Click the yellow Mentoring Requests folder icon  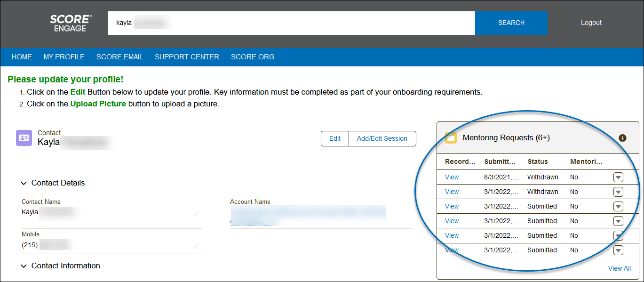tap(451, 137)
